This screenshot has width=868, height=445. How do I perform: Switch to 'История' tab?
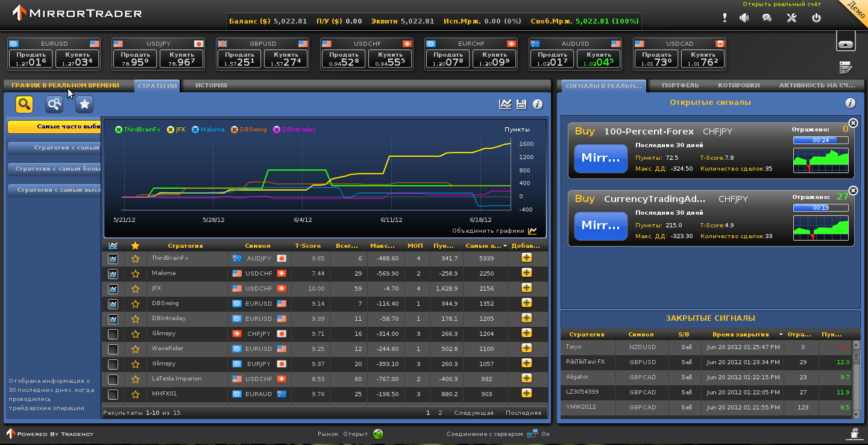211,86
